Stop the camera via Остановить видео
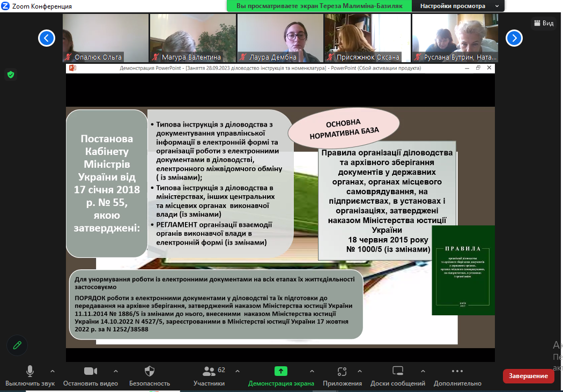Viewport: 563px width, 392px height. click(91, 376)
